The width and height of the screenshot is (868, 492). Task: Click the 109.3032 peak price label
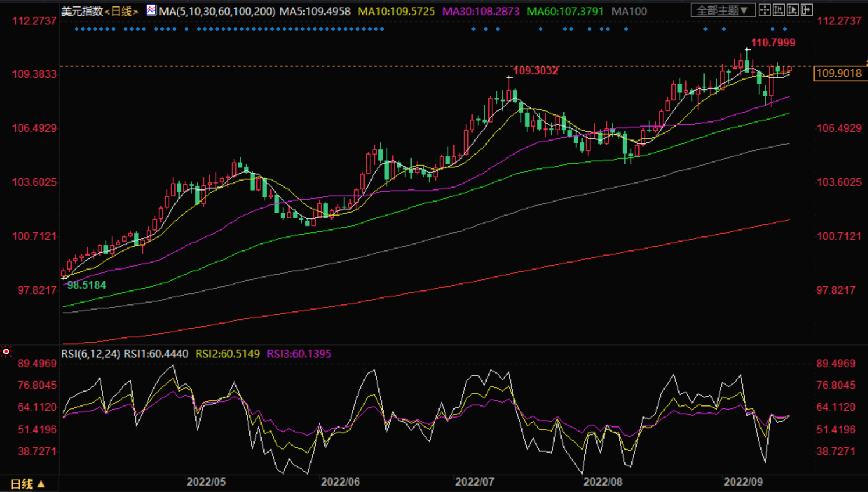tap(535, 71)
